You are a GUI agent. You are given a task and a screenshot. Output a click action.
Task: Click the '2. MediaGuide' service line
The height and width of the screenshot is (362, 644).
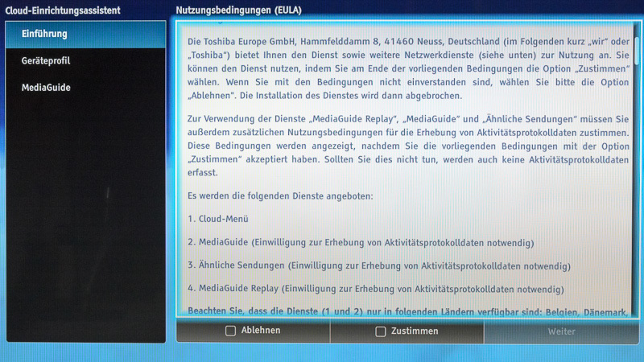click(x=361, y=243)
